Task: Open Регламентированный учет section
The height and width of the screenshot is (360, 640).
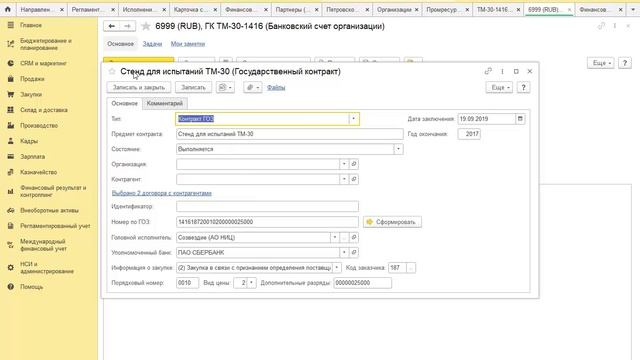Action: (55, 226)
